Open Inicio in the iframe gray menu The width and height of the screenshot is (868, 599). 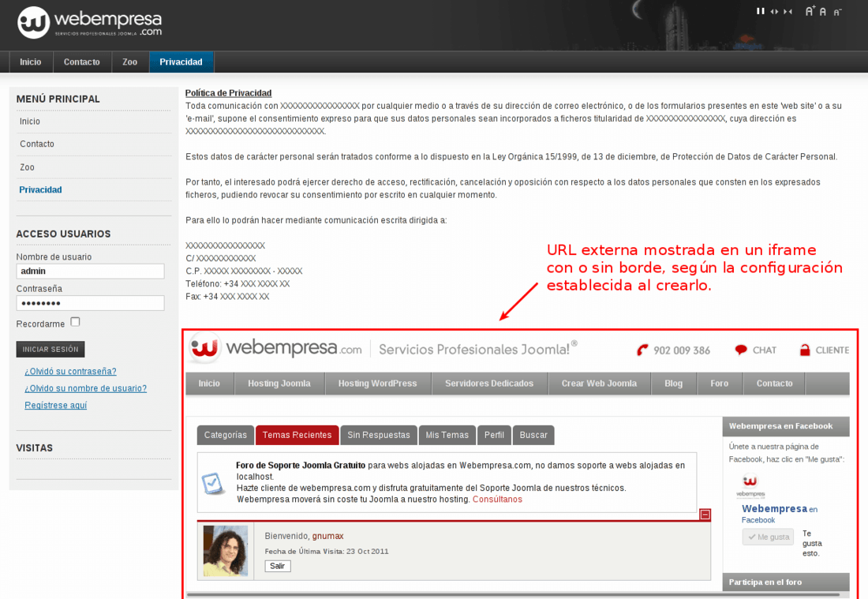(x=209, y=383)
